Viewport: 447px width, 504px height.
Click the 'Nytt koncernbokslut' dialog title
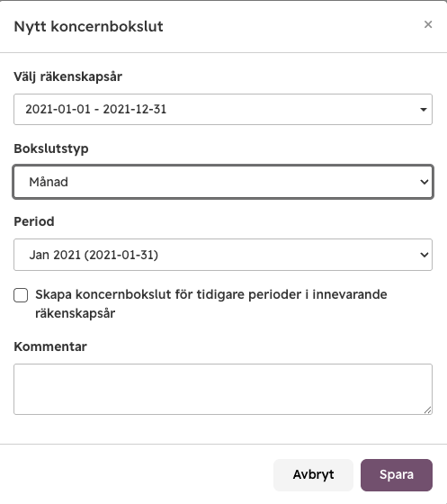[x=89, y=26]
